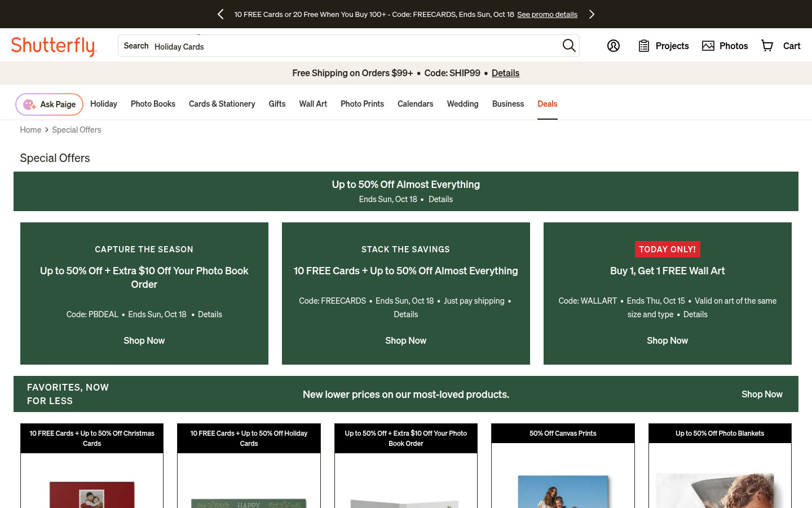812x508 pixels.
Task: Open Cards & Stationery menu
Action: tap(222, 104)
